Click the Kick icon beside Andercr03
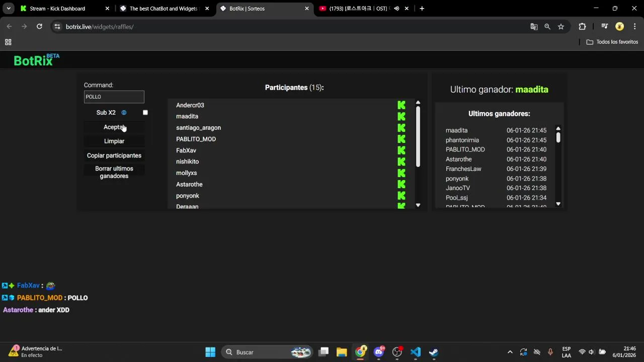 coord(401,105)
